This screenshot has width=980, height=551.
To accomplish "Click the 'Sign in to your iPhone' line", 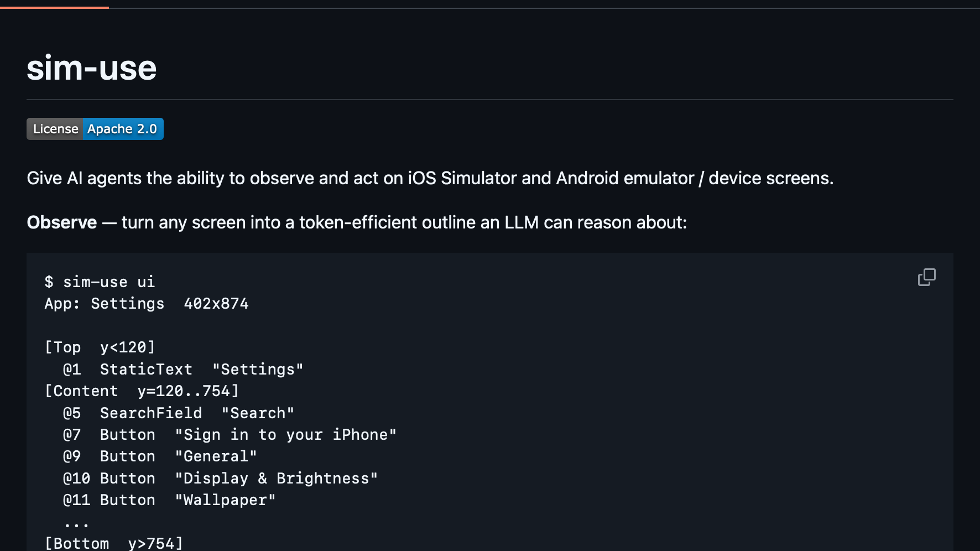I will click(x=230, y=435).
